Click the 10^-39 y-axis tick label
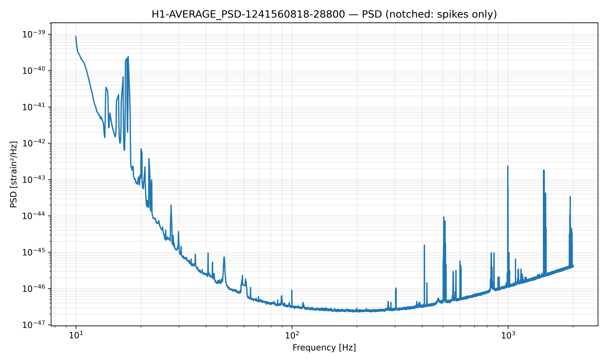 (x=34, y=35)
